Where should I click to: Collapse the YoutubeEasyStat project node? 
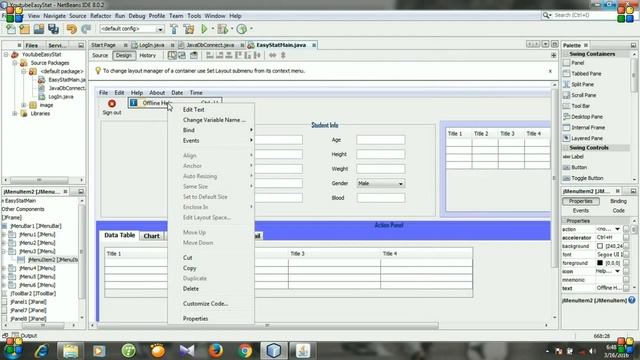point(6,54)
